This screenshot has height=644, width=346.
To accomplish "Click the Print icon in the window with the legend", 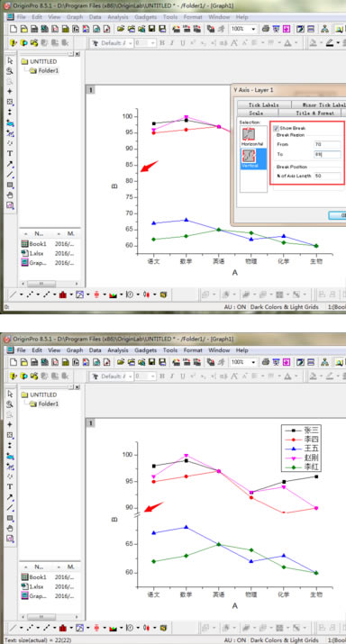I will coord(266,362).
